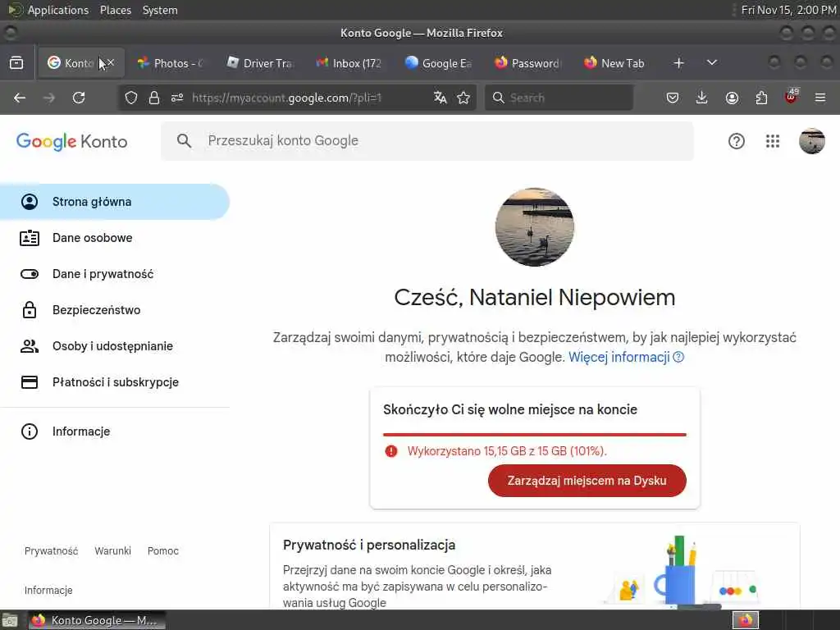Viewport: 840px width, 630px height.
Task: Open the Informacje footer link
Action: click(48, 590)
